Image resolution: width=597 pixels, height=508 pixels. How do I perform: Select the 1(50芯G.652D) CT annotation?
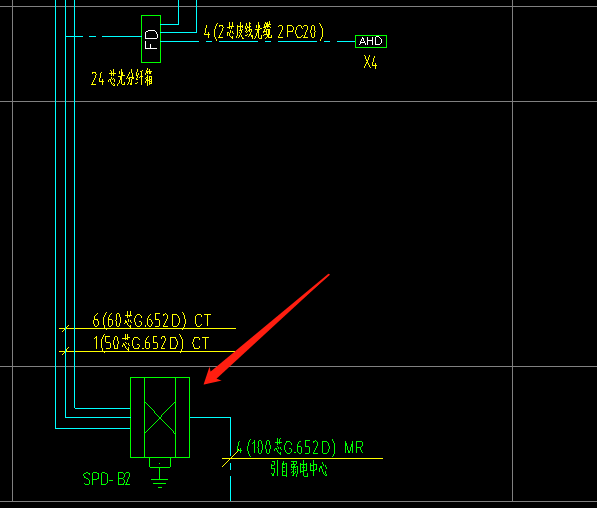tap(151, 343)
